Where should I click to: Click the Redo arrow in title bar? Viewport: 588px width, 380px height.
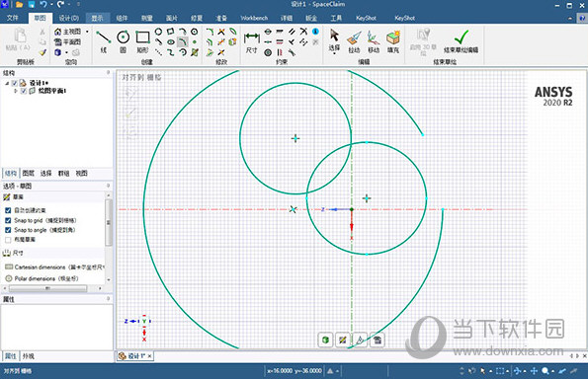(61, 5)
